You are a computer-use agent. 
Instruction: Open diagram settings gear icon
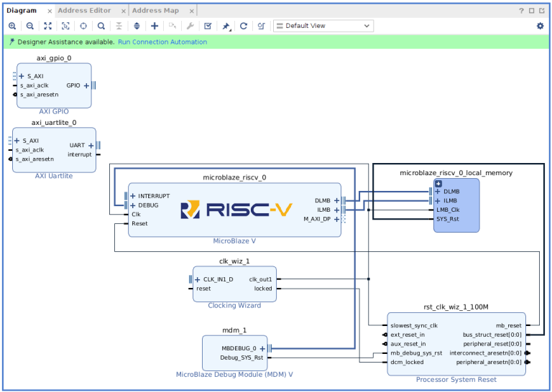[540, 26]
